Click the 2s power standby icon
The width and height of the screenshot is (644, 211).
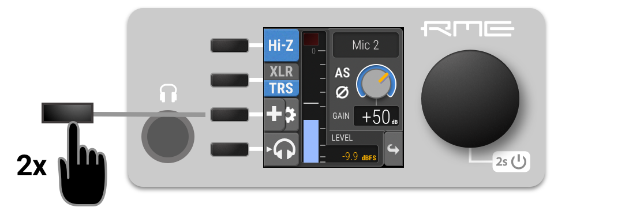click(x=511, y=162)
